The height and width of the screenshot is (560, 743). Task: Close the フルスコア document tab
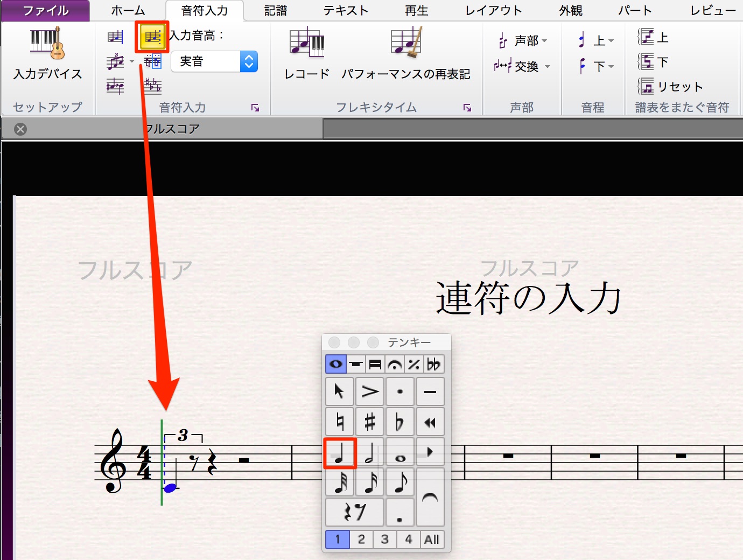[x=20, y=129]
